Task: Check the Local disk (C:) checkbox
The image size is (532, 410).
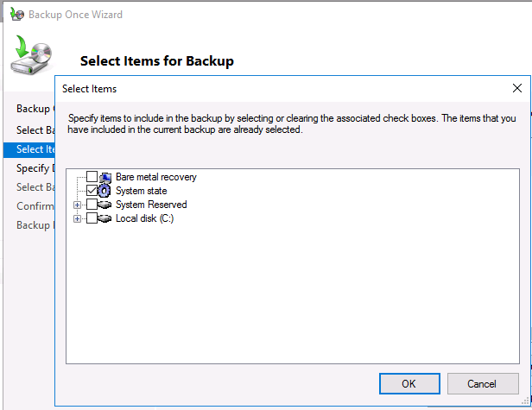Action: (x=92, y=218)
